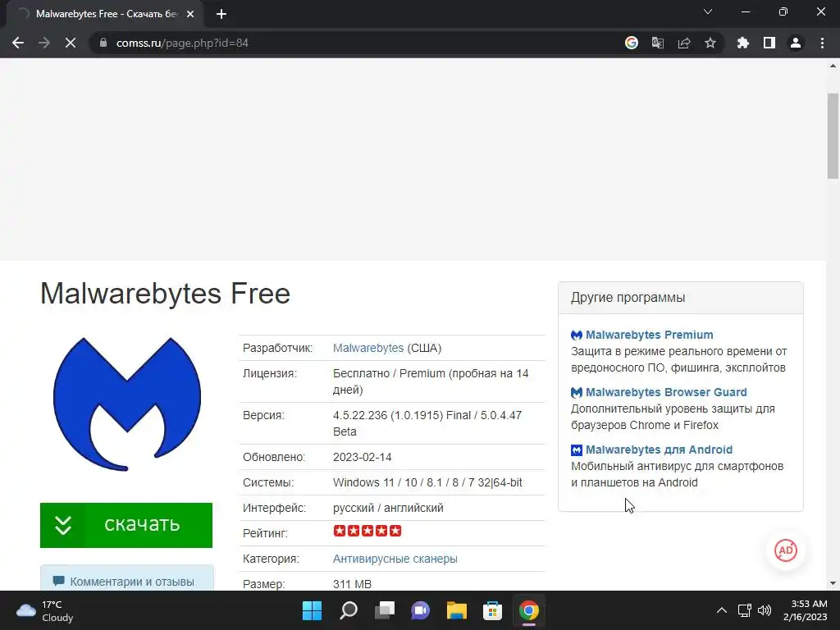The width and height of the screenshot is (840, 630).
Task: Click the scrollbar up arrow
Action: pyautogui.click(x=833, y=66)
